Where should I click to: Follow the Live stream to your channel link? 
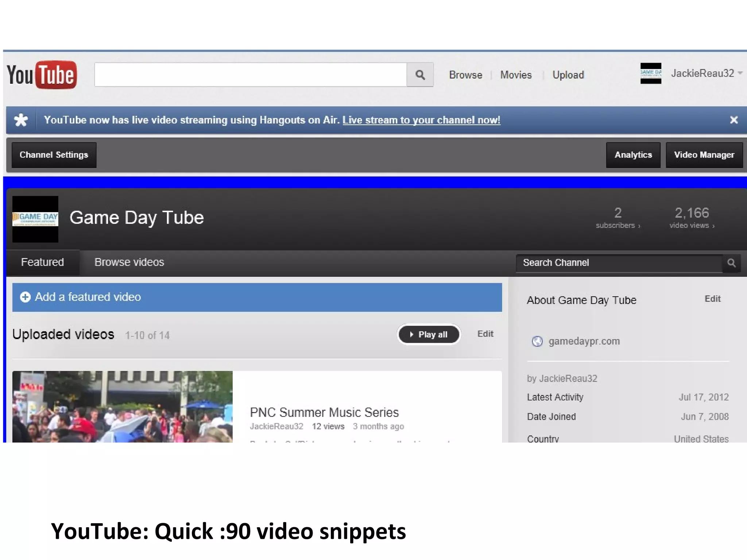click(x=421, y=120)
